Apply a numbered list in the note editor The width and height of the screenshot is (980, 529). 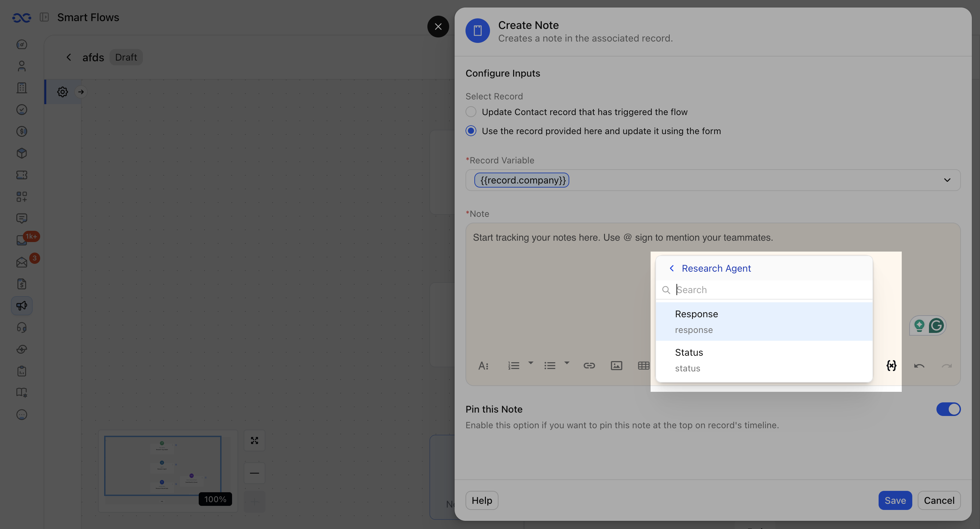[x=513, y=366]
